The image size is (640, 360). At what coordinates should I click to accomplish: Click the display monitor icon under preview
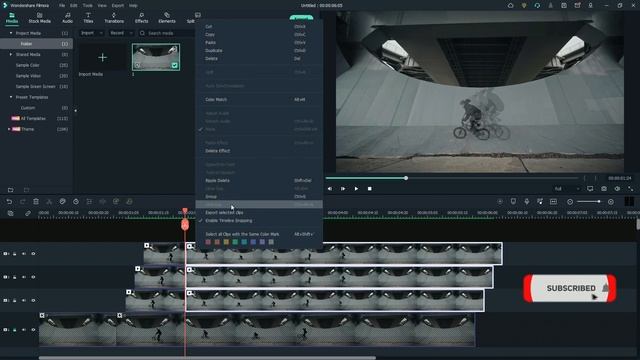point(590,189)
